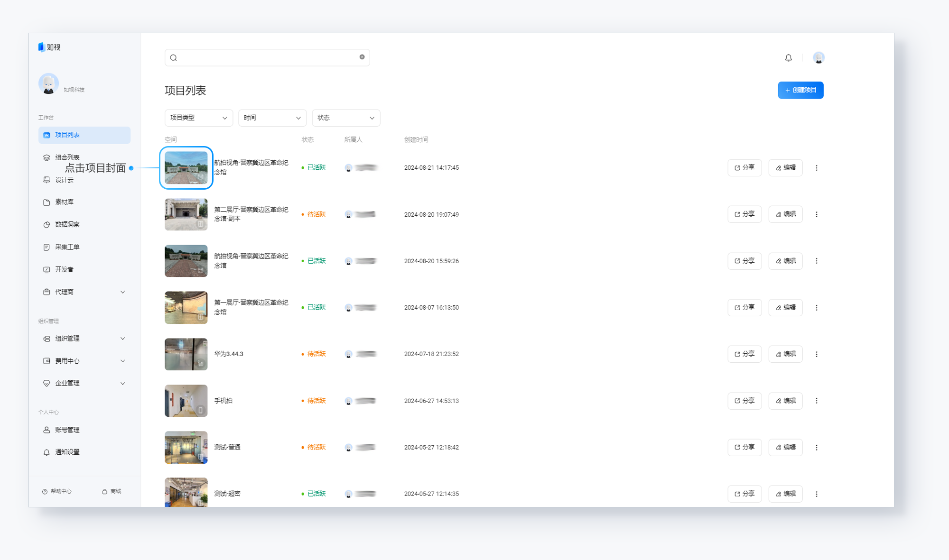Click the 创建项目 button
The width and height of the screenshot is (949, 560).
[x=800, y=90]
